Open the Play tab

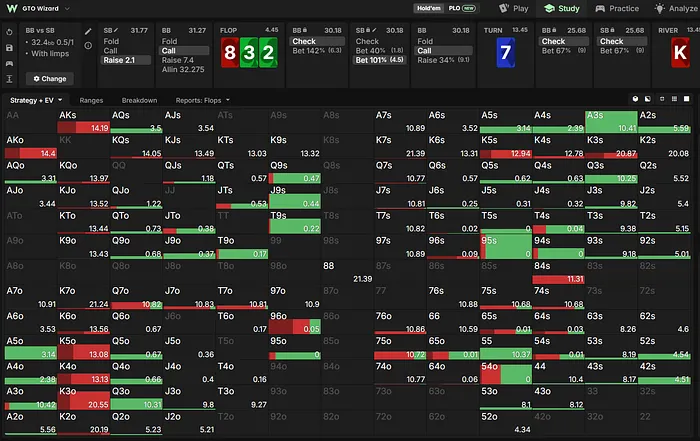click(x=514, y=8)
